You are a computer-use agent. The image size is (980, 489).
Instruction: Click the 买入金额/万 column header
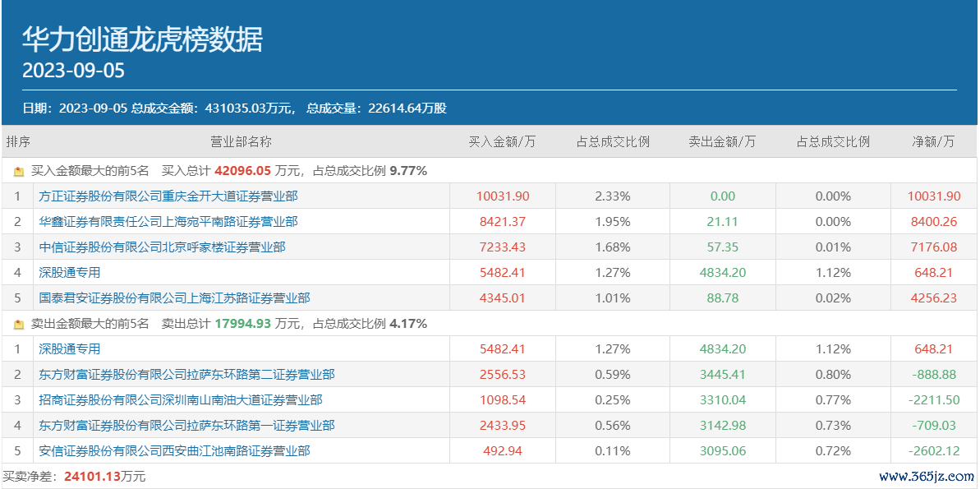tap(503, 142)
